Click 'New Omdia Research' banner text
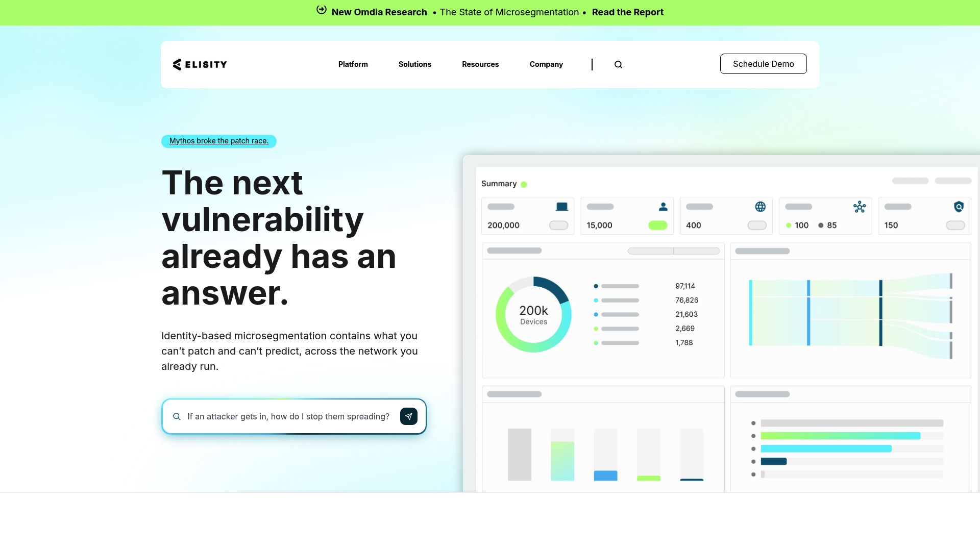 pos(379,12)
